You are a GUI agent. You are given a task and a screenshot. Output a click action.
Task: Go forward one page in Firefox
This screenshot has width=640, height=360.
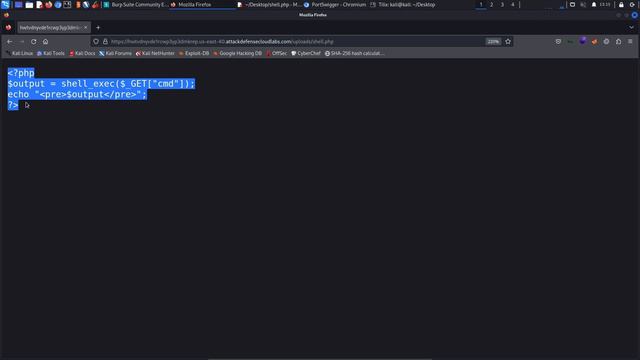point(22,41)
